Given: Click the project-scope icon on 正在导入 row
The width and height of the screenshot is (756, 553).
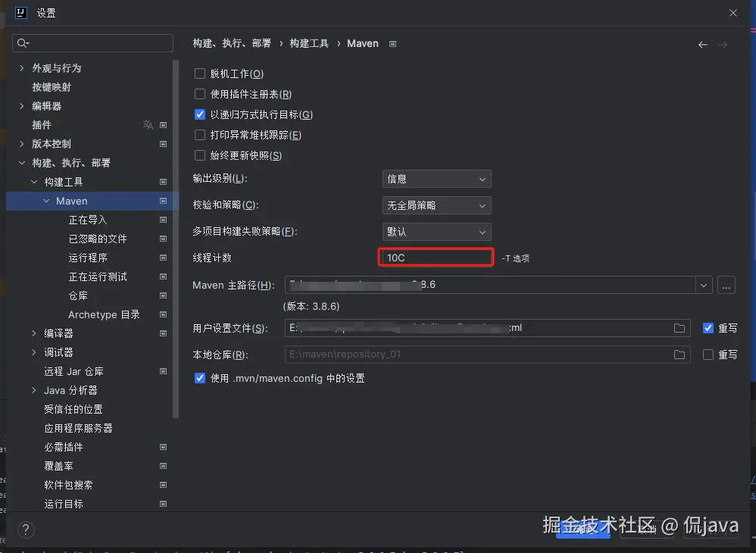Looking at the screenshot, I should click(x=163, y=220).
